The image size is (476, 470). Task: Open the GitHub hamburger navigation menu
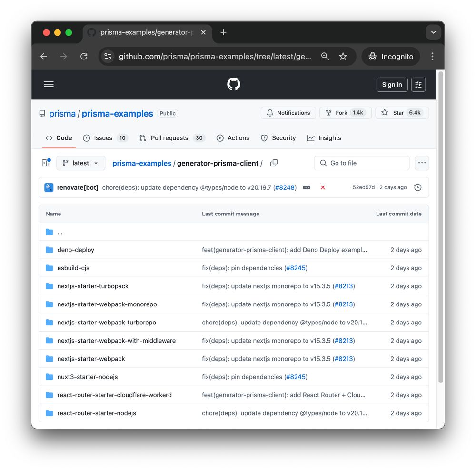click(x=49, y=84)
